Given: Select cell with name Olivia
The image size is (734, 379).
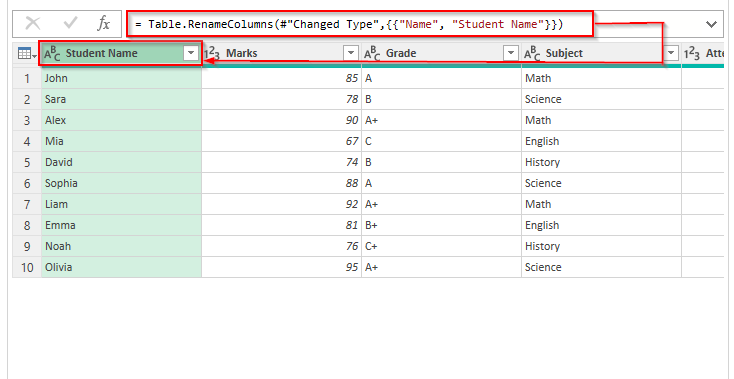Looking at the screenshot, I should 121,267.
